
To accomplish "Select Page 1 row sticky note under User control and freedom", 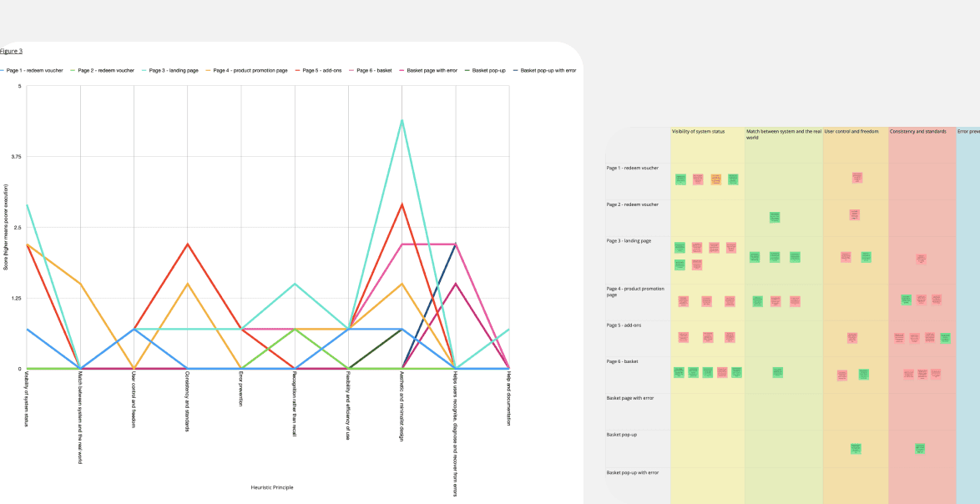I will 857,178.
